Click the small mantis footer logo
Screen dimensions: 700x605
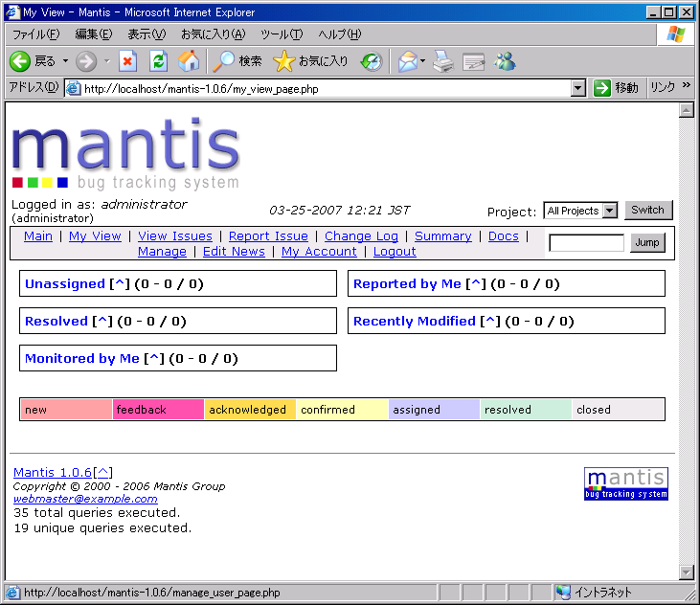point(626,483)
